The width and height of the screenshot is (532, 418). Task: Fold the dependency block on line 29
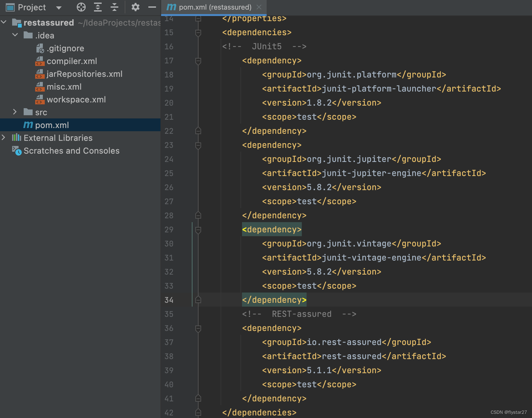click(198, 230)
